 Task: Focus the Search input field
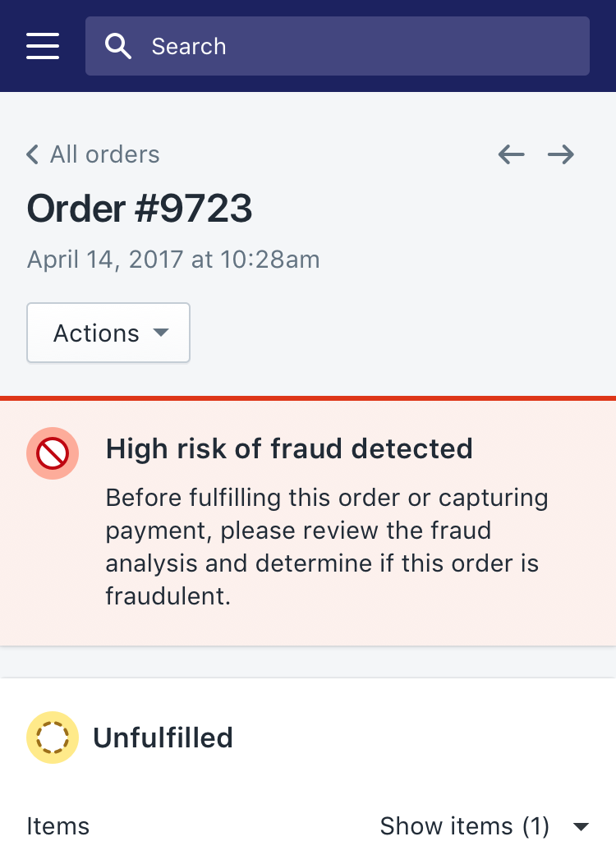pyautogui.click(x=338, y=46)
